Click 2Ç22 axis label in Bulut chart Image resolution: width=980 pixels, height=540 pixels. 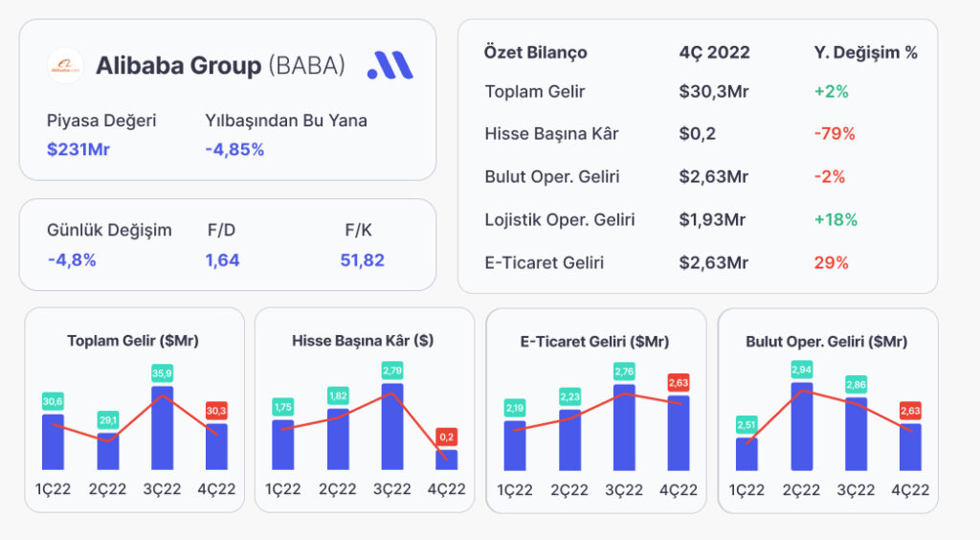[x=801, y=490]
